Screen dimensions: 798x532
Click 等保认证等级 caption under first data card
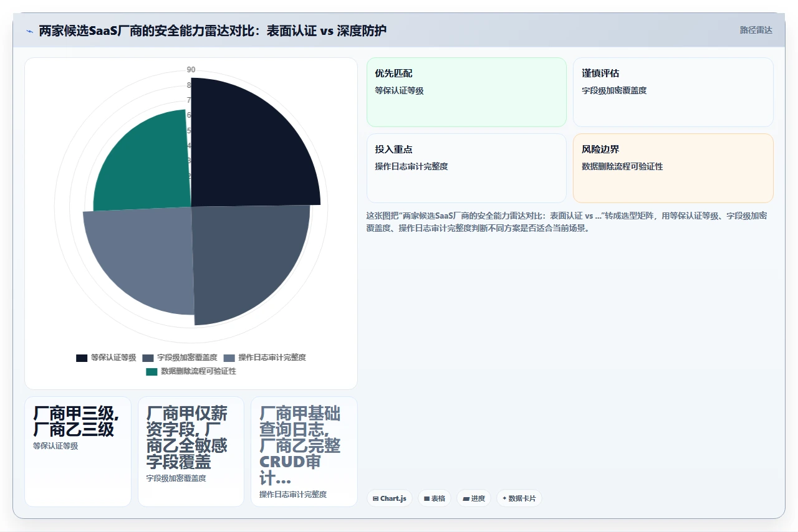tap(55, 446)
